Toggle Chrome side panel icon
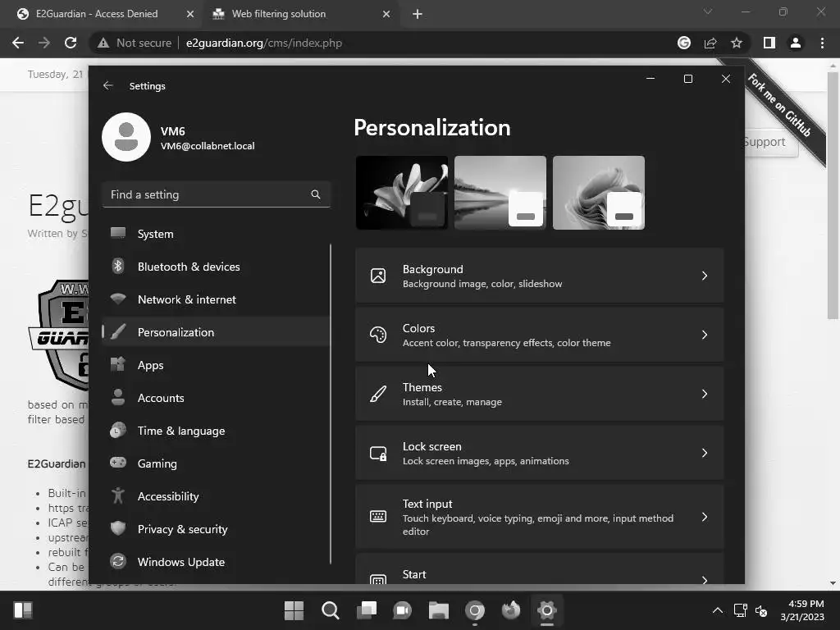The height and width of the screenshot is (630, 840). coord(769,43)
